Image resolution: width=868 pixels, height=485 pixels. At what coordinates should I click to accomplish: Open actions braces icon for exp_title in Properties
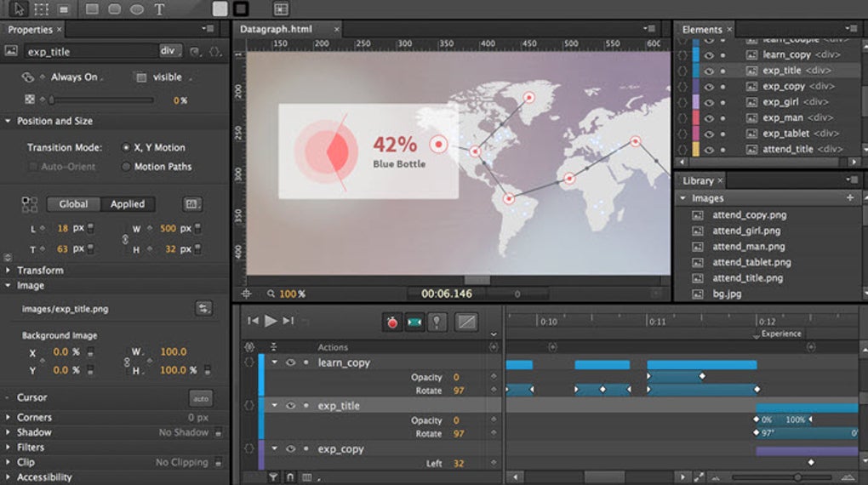click(214, 52)
